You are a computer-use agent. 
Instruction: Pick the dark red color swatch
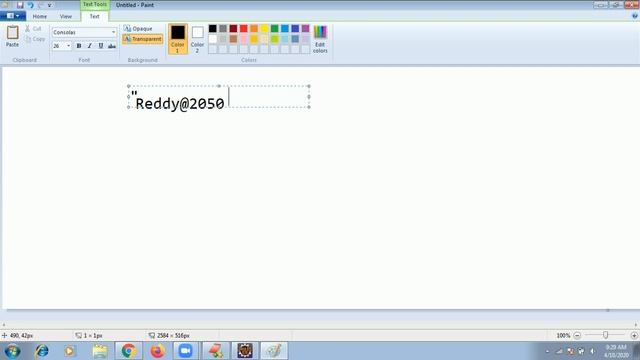tap(233, 28)
